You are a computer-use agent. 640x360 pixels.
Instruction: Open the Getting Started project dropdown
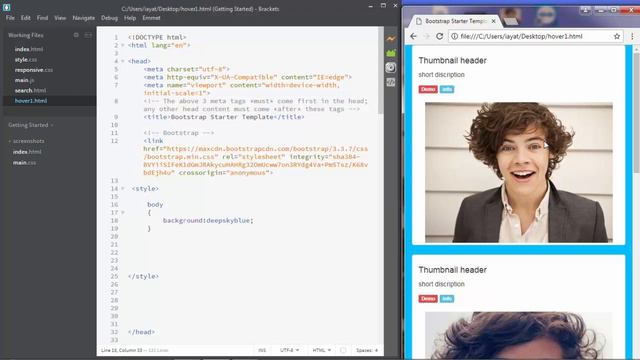(31, 125)
